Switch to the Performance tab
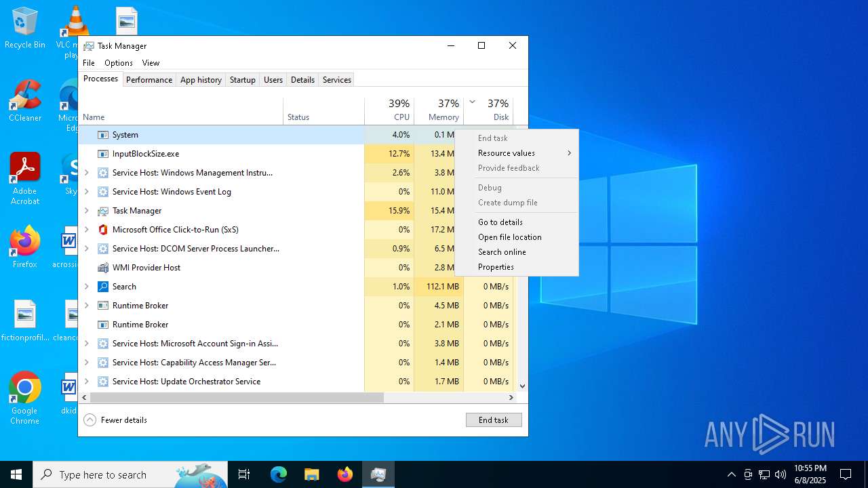The image size is (868, 488). click(x=149, y=80)
